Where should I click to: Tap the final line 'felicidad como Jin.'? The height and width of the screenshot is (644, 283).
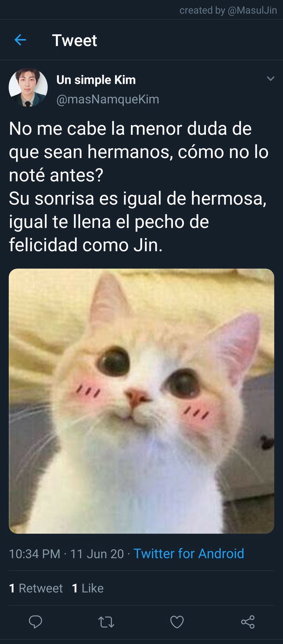pos(86,245)
